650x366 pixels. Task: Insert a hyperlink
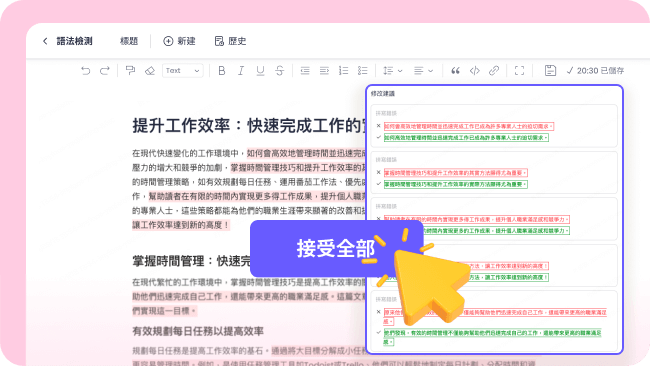coord(494,70)
